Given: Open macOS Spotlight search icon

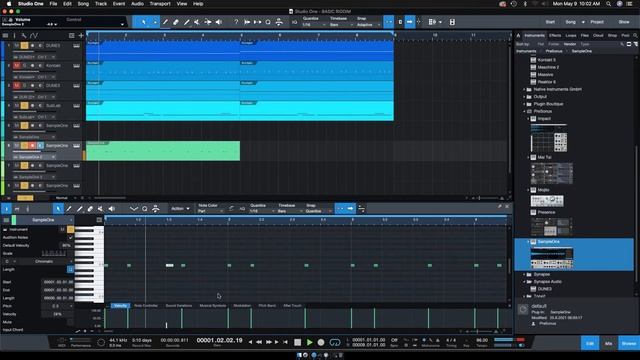Looking at the screenshot, I should [609, 4].
